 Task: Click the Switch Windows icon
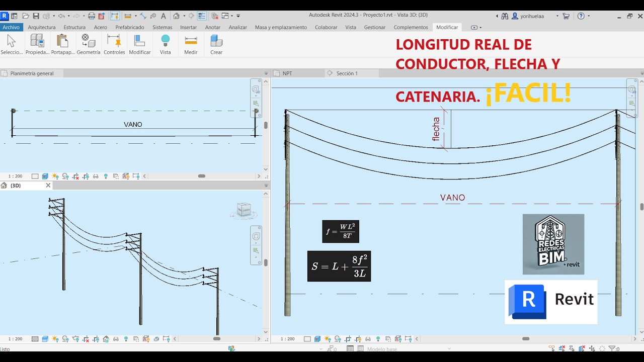click(225, 16)
